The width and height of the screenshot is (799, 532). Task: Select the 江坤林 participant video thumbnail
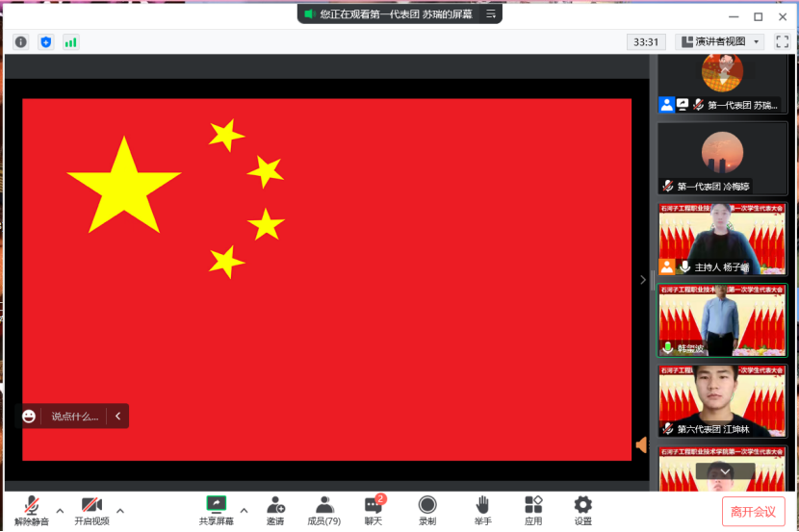pos(722,400)
